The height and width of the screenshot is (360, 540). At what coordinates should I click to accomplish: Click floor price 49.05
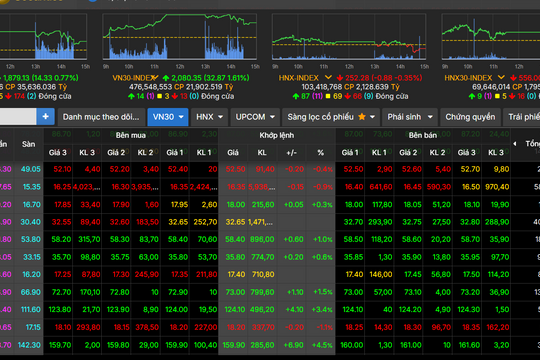click(31, 169)
